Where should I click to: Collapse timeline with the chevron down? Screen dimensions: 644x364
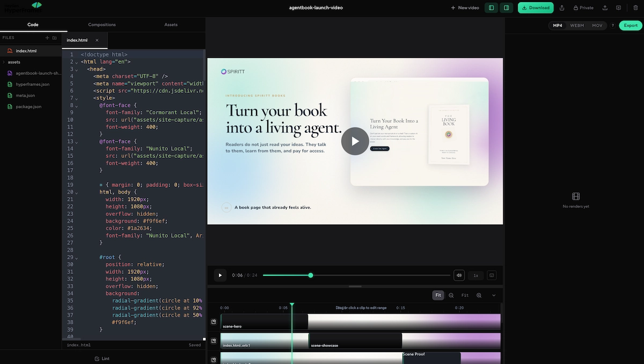click(494, 295)
